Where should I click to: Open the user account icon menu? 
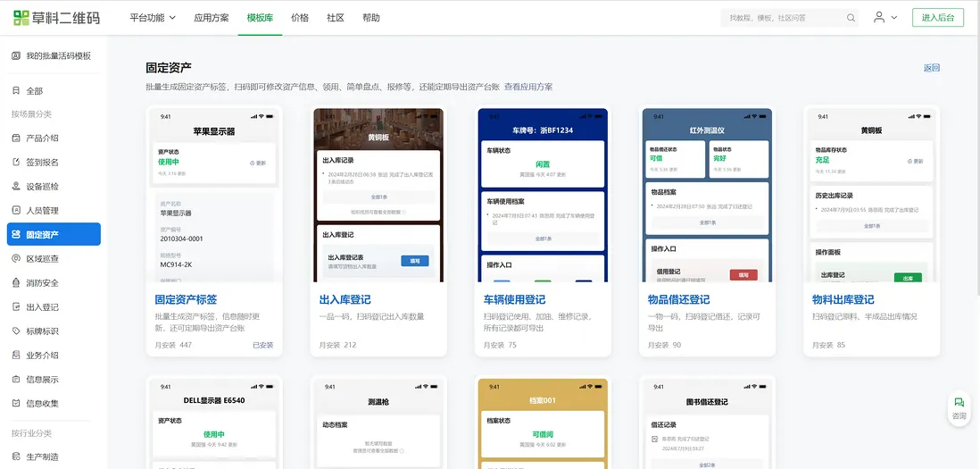click(x=879, y=18)
